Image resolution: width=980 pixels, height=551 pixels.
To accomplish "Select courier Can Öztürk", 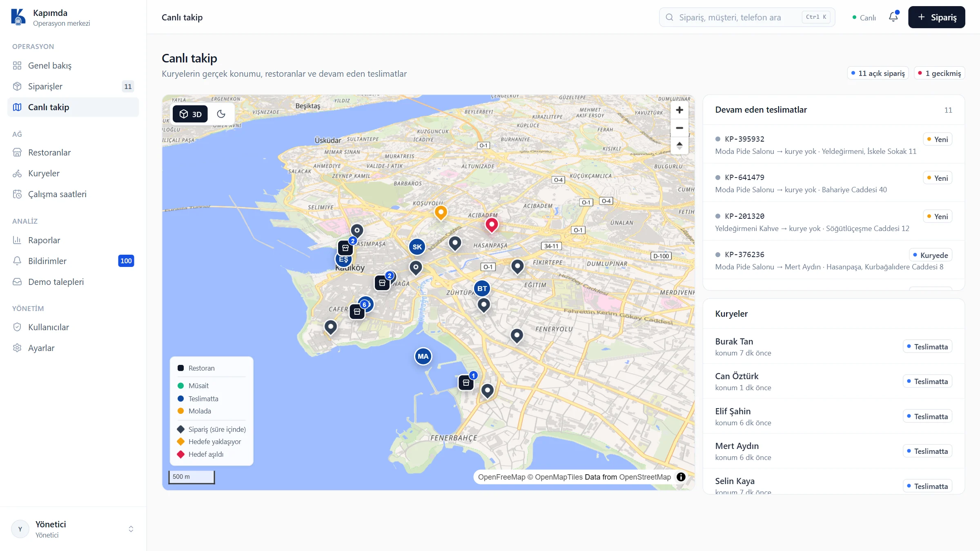I will pos(834,381).
